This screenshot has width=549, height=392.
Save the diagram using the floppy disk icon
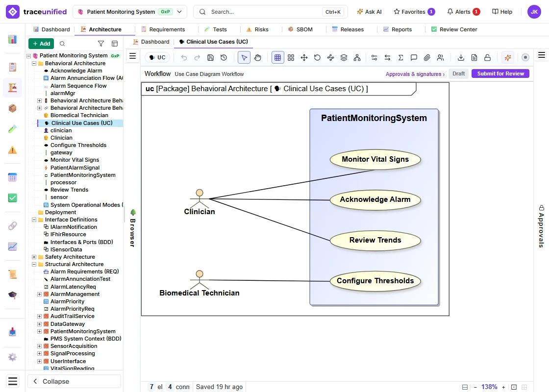210,58
